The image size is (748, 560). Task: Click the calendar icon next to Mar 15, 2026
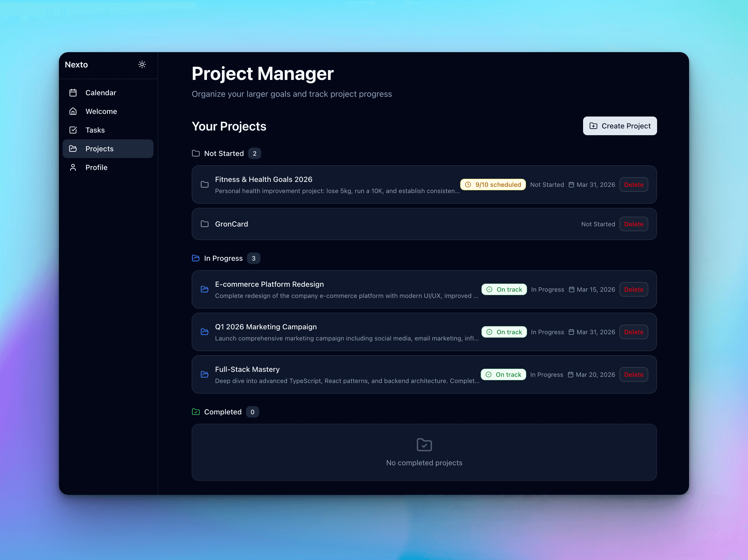click(571, 289)
